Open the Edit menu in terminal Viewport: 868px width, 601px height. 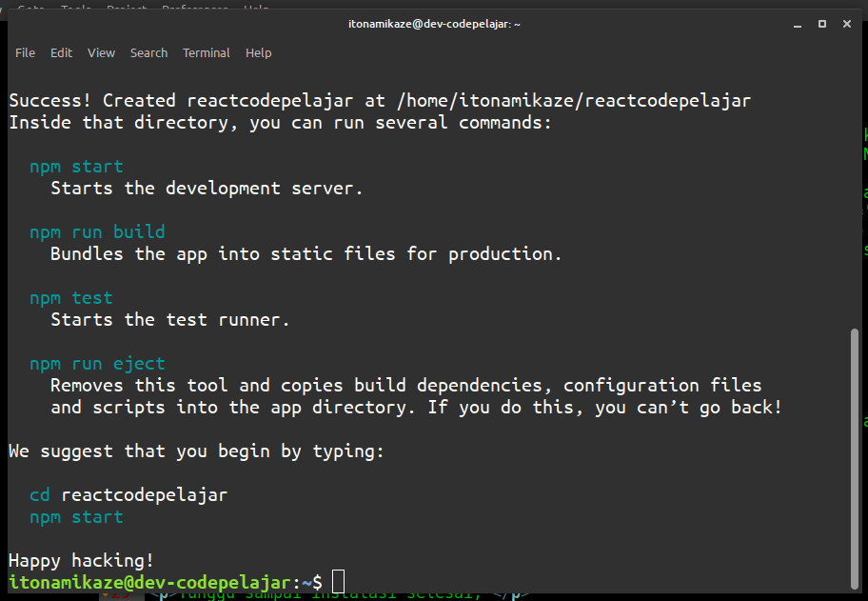tap(61, 53)
